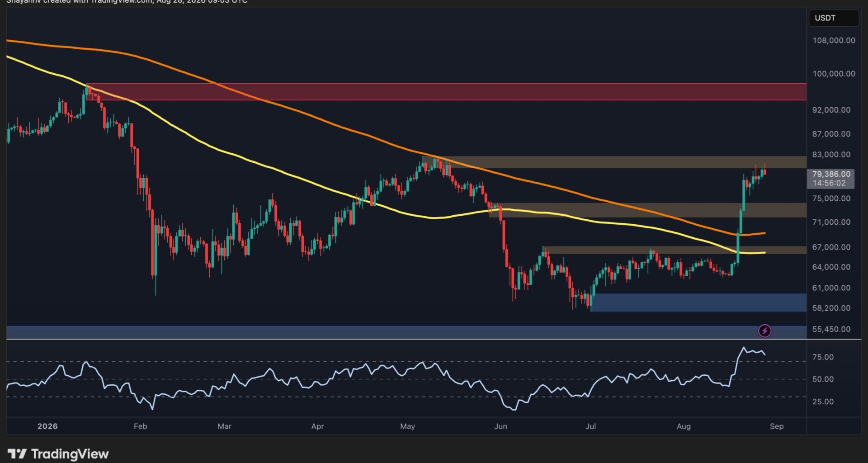Click the RSI 25.00 scale label

pos(823,402)
